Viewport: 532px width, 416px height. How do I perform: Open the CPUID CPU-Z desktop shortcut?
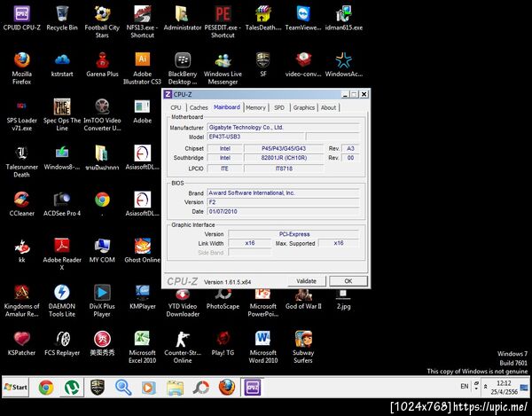coord(21,19)
